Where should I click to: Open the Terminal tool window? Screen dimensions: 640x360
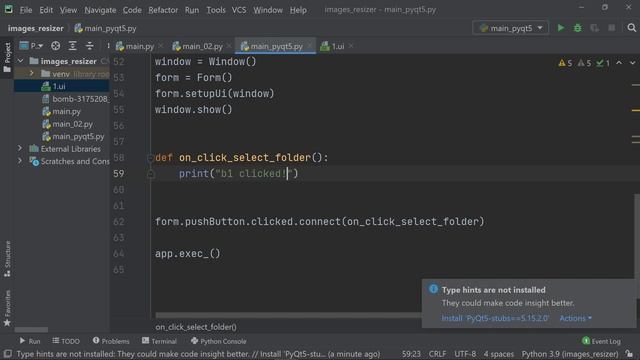(159, 341)
